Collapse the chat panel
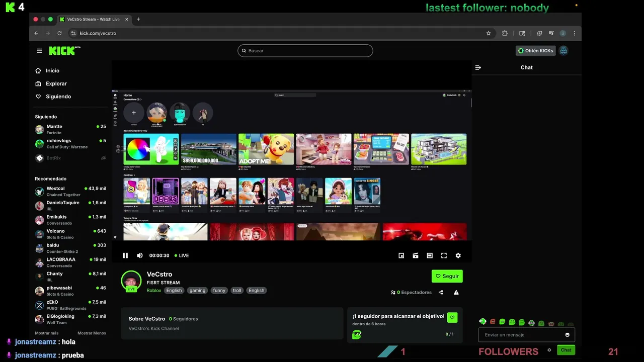The height and width of the screenshot is (362, 644). point(478,67)
